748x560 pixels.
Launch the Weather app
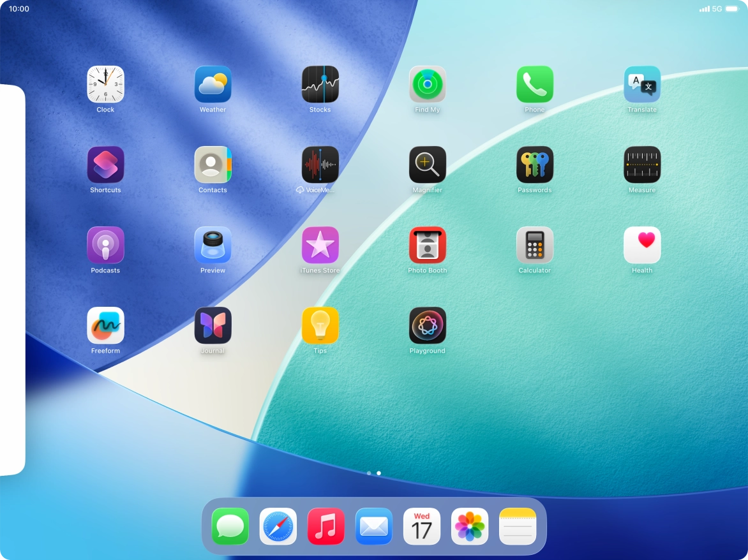coord(213,85)
